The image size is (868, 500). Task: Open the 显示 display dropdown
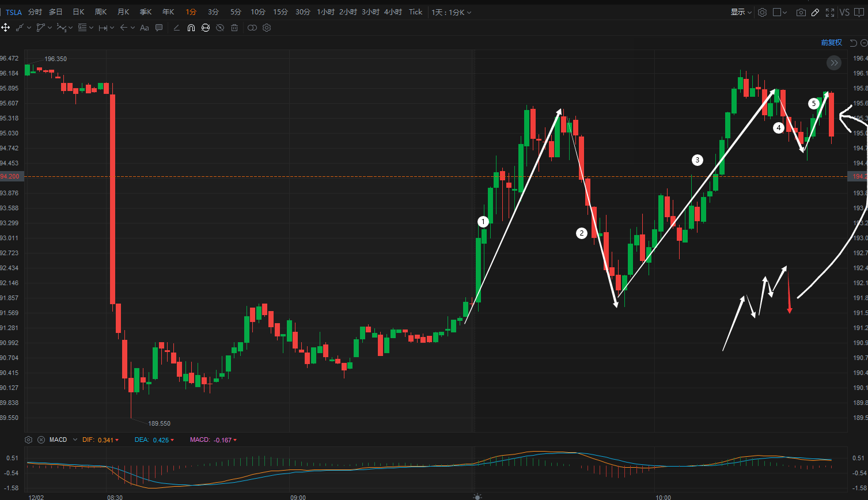click(x=741, y=12)
